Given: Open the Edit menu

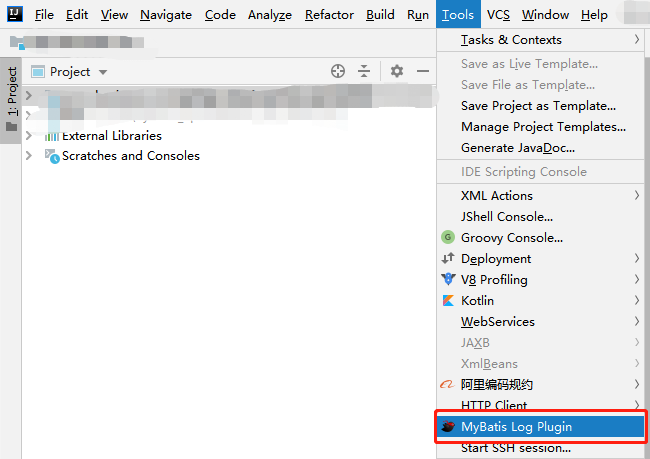Looking at the screenshot, I should pyautogui.click(x=77, y=15).
